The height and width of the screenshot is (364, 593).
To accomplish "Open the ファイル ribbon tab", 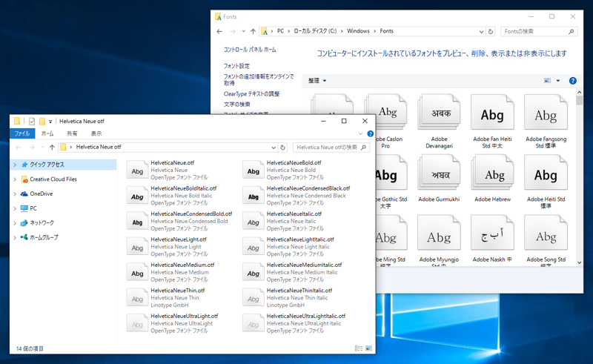I will (22, 133).
